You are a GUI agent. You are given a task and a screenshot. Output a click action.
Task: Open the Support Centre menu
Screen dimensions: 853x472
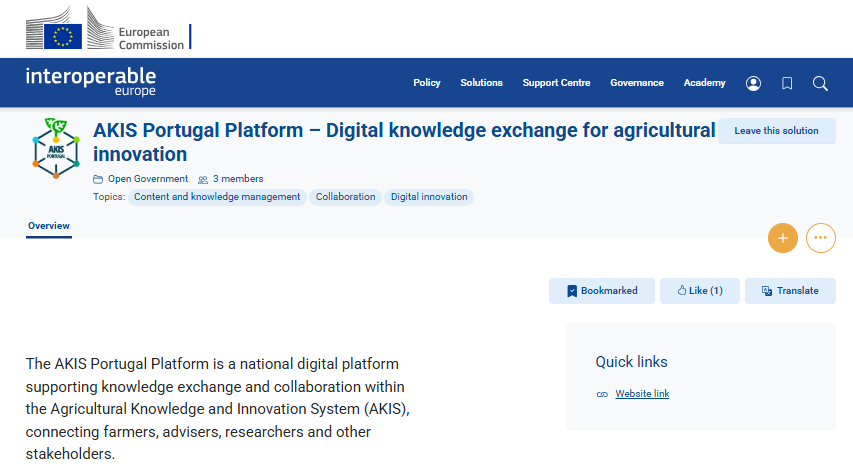click(556, 83)
